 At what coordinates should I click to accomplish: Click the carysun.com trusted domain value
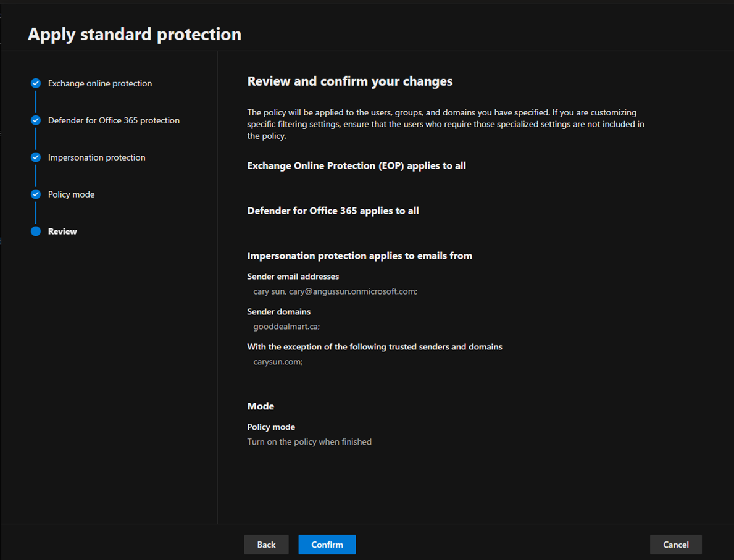click(278, 361)
